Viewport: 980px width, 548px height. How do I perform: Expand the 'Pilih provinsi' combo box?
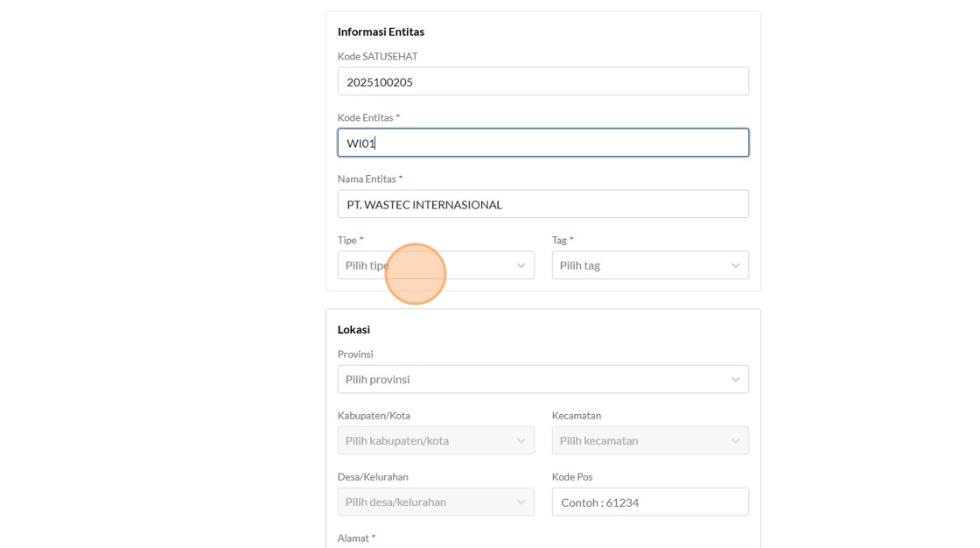[534, 379]
